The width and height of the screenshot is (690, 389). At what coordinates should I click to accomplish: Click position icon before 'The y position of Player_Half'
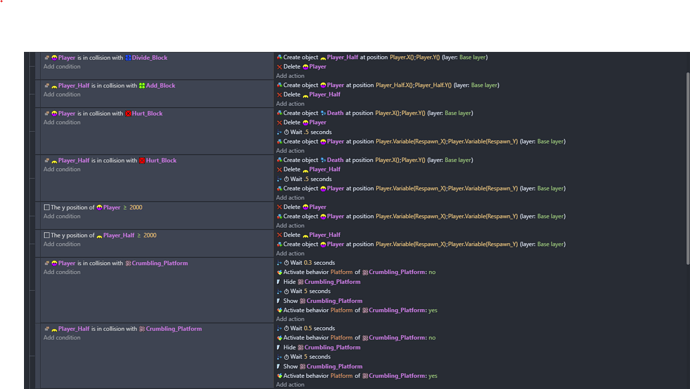pyautogui.click(x=47, y=235)
